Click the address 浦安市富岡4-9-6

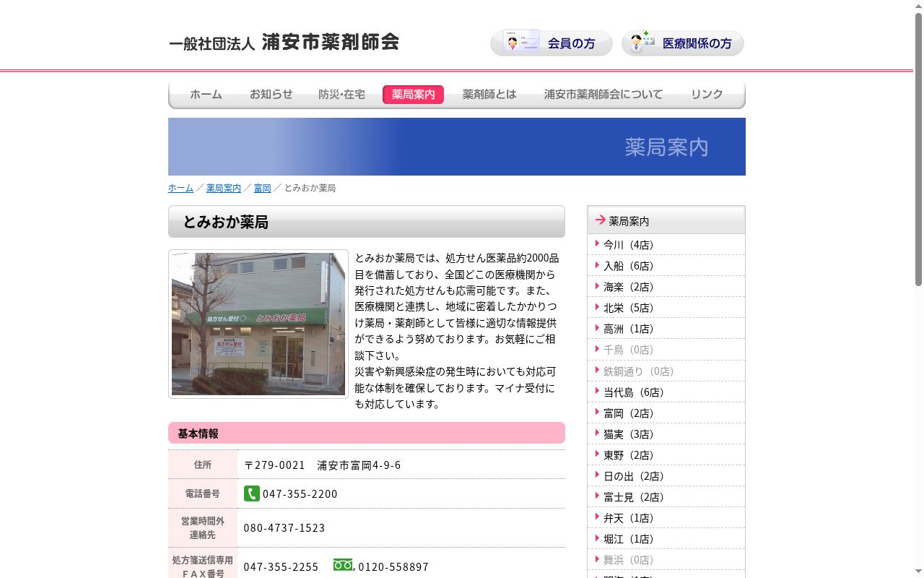click(359, 465)
